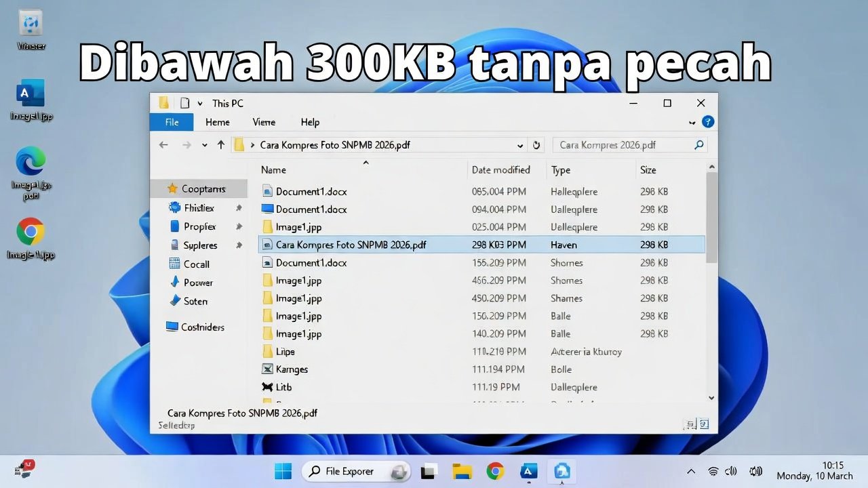
Task: Select Fhistlex in the sidebar
Action: [x=198, y=208]
